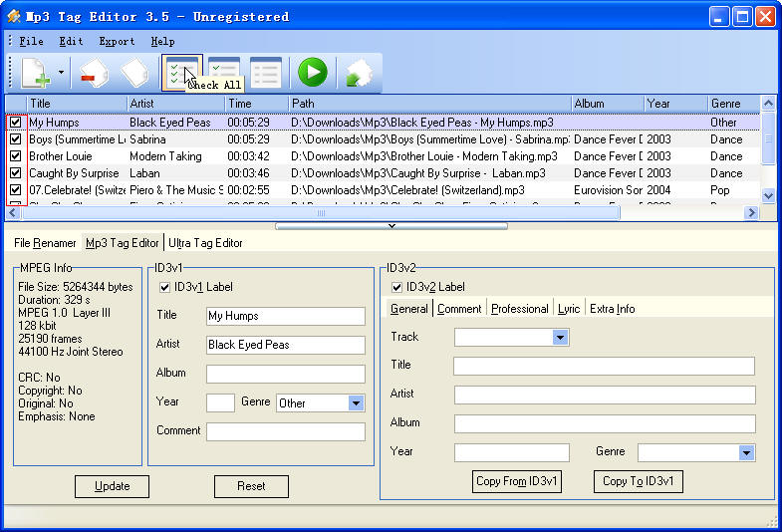782x532 pixels.
Task: Click the Update button
Action: [112, 486]
